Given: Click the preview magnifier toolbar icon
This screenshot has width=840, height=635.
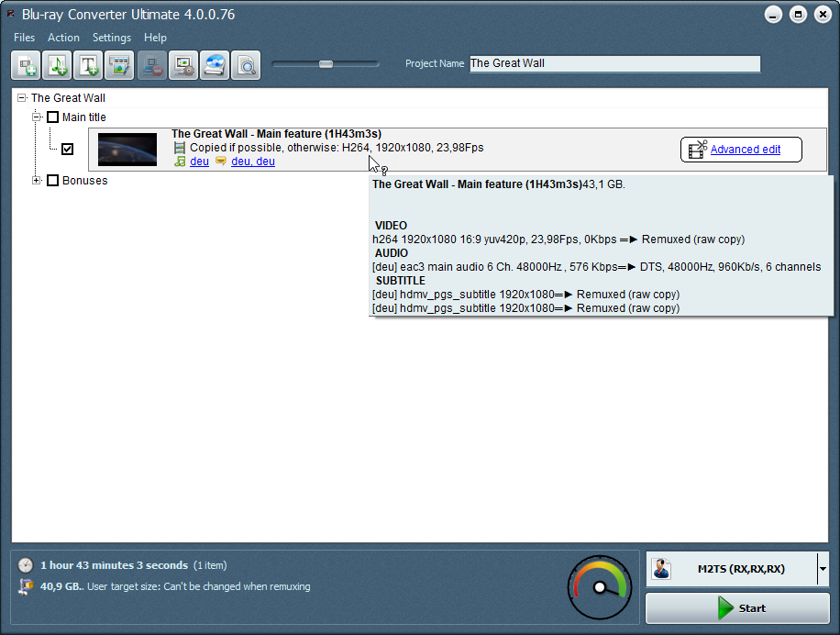Looking at the screenshot, I should pos(246,65).
